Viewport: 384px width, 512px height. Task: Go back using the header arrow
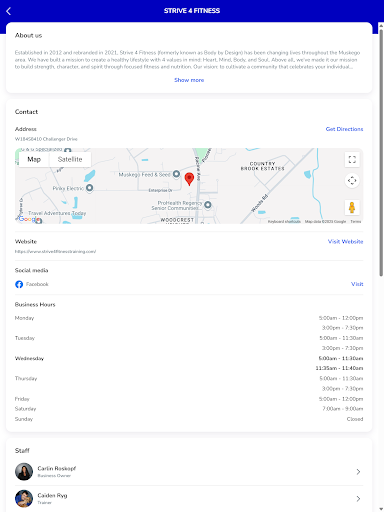tap(9, 11)
